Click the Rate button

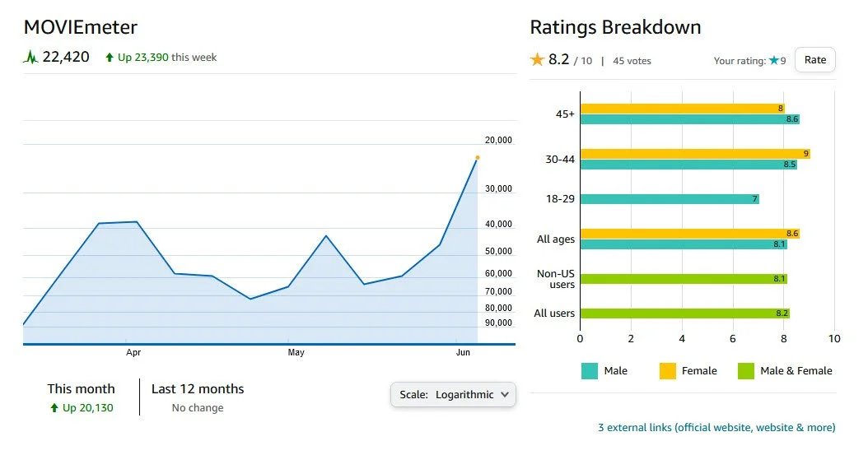click(814, 60)
